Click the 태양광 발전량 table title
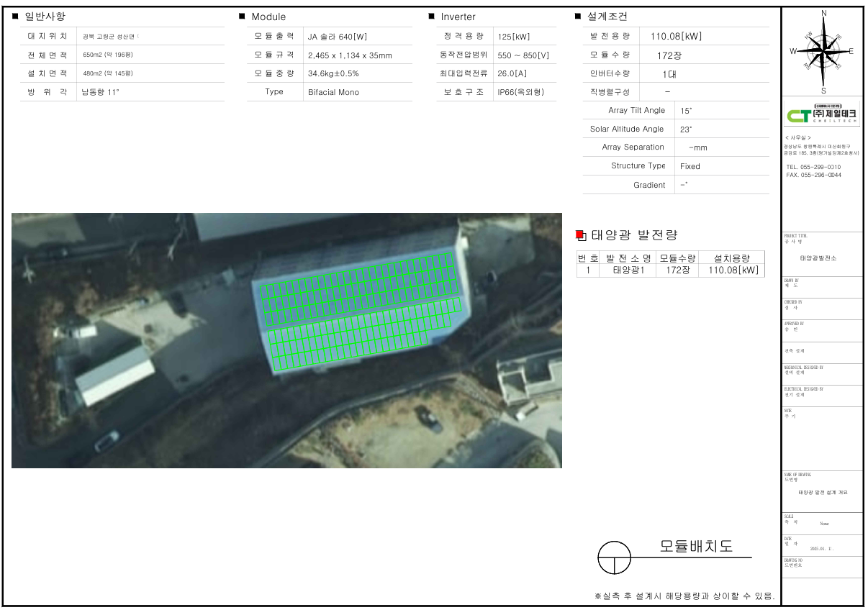Image resolution: width=868 pixels, height=615 pixels. tap(634, 235)
